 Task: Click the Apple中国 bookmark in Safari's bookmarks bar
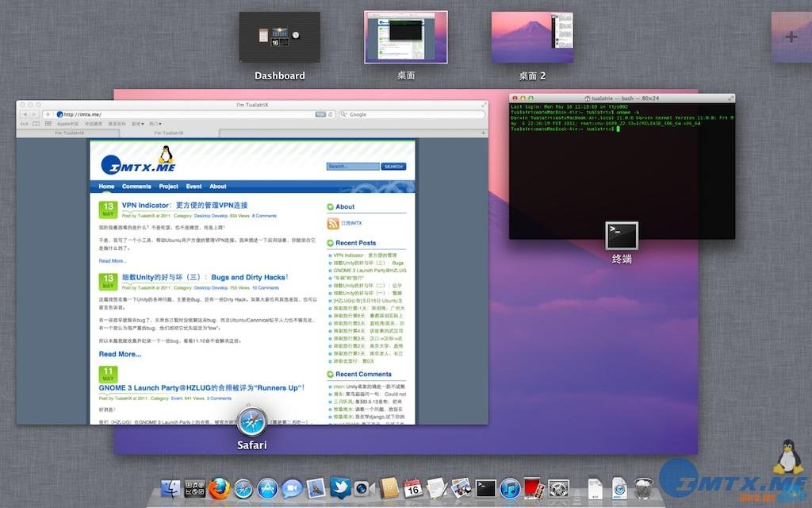click(x=67, y=124)
